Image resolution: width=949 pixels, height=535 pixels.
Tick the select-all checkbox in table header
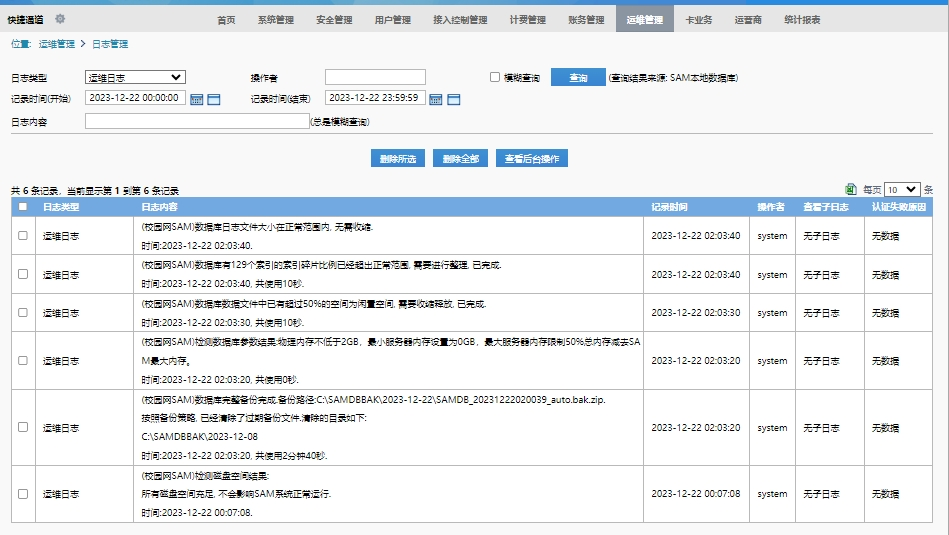coord(23,207)
